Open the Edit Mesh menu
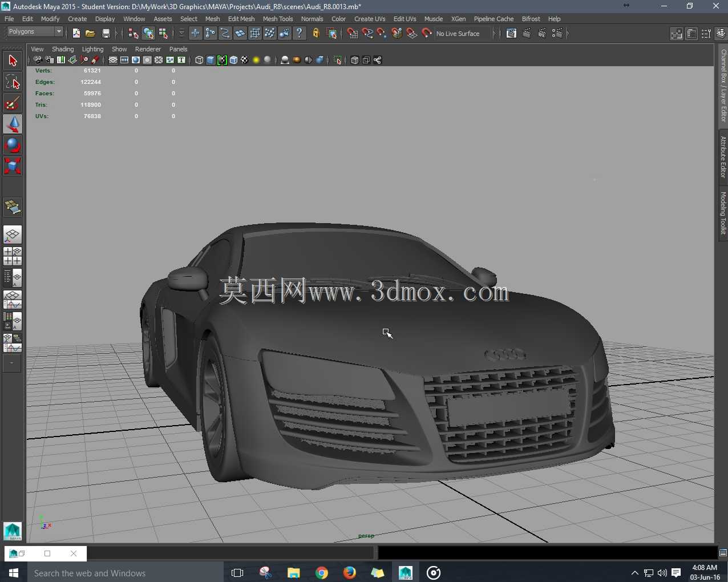This screenshot has width=728, height=582. pyautogui.click(x=241, y=19)
